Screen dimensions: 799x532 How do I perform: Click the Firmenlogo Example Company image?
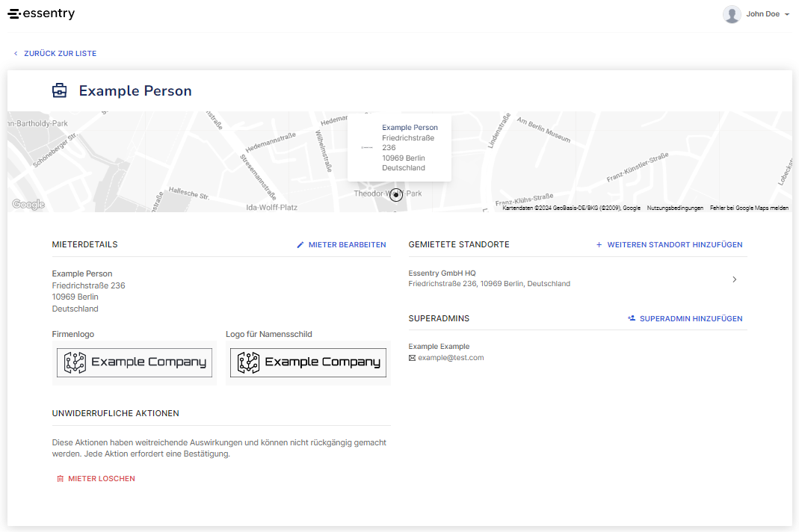pyautogui.click(x=135, y=363)
